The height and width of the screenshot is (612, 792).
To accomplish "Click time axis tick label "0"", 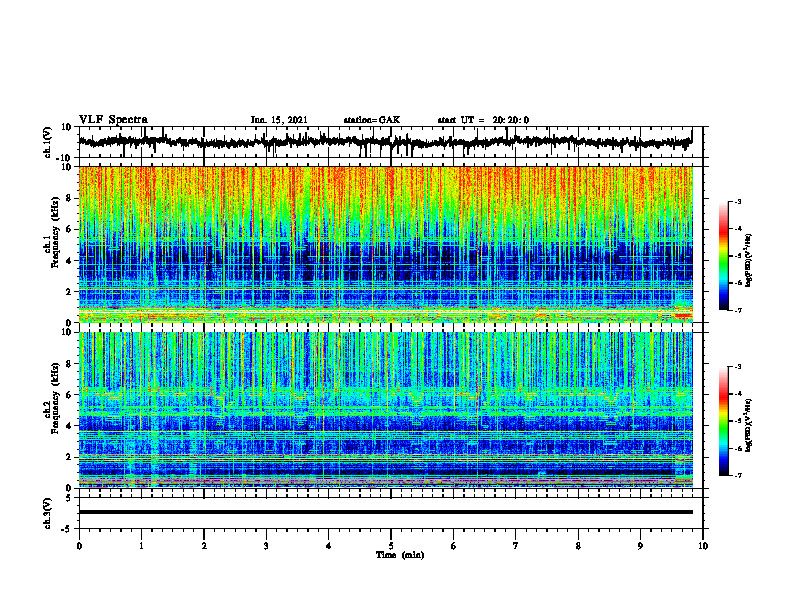I will (79, 546).
